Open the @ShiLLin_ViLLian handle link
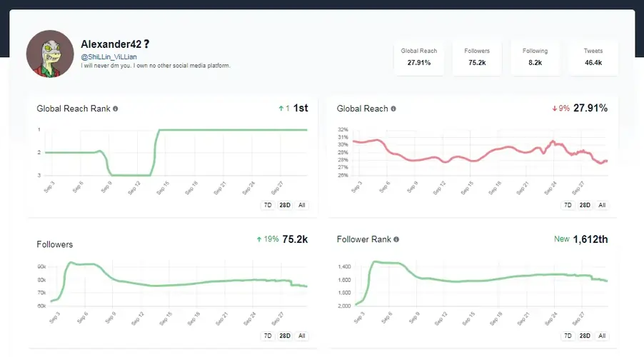Viewport: 644px width, 357px height. point(109,56)
